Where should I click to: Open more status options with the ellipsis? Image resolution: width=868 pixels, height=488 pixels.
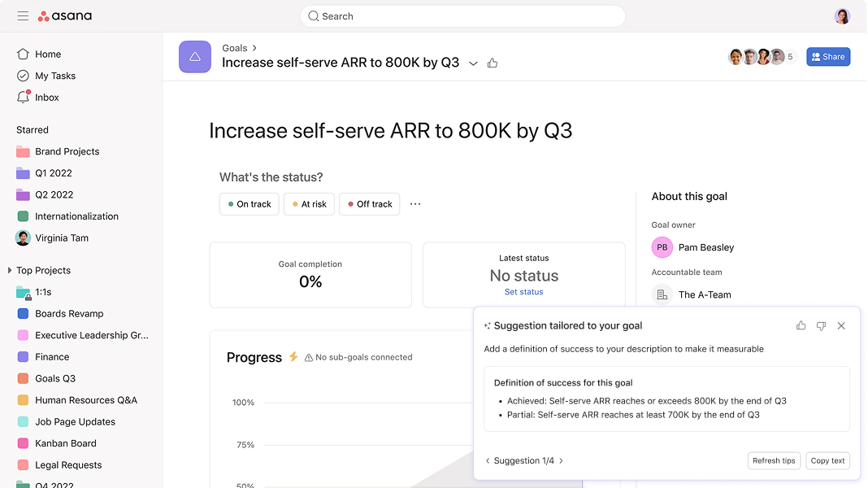coord(415,204)
